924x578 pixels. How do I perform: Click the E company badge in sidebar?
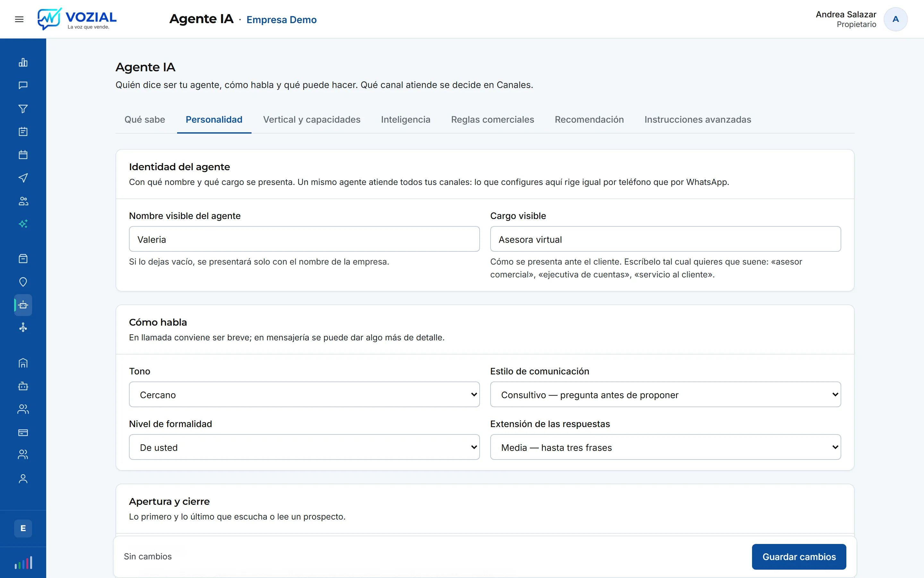tap(23, 528)
